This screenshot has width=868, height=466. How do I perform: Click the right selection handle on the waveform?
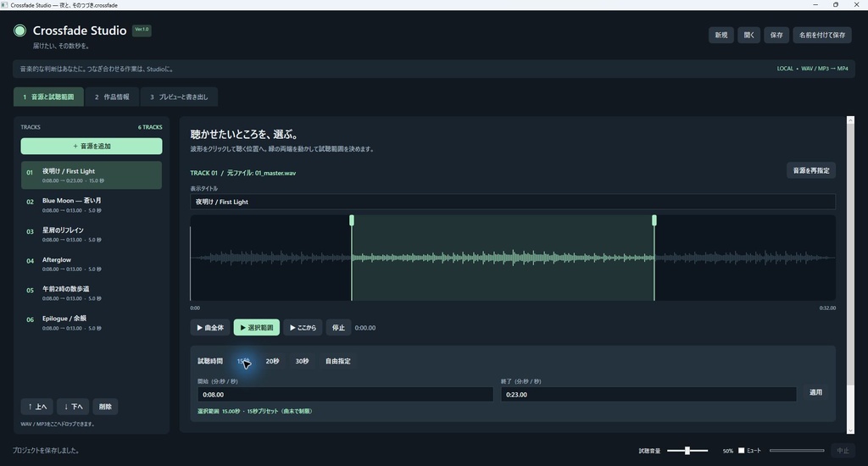[654, 221]
